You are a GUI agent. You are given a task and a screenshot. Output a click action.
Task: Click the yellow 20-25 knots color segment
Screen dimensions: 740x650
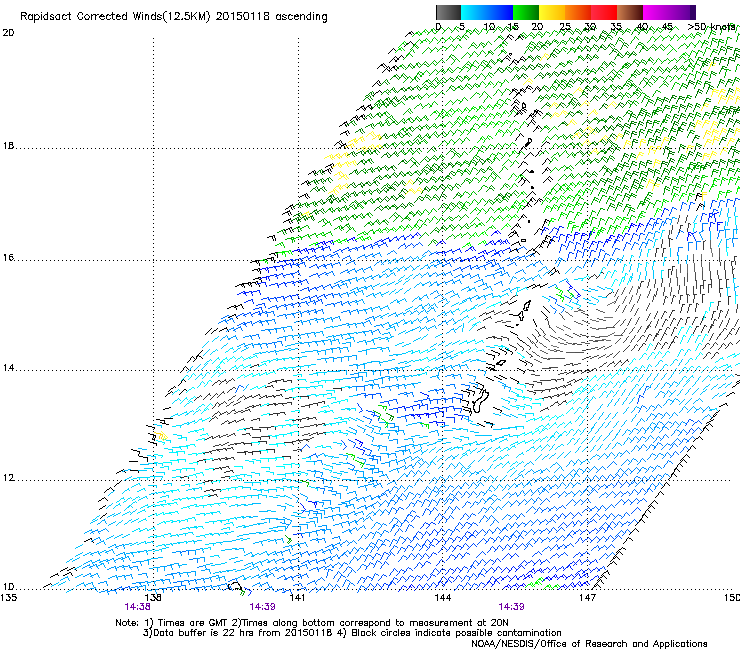coord(552,12)
